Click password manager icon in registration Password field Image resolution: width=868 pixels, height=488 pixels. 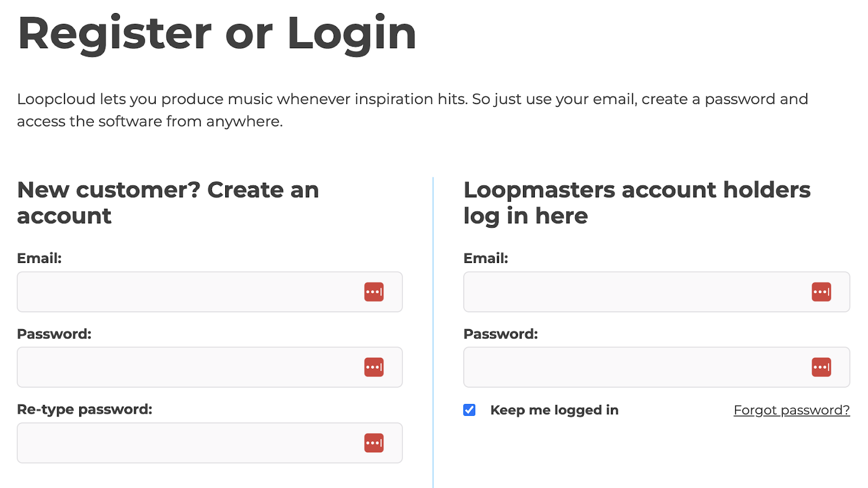374,367
